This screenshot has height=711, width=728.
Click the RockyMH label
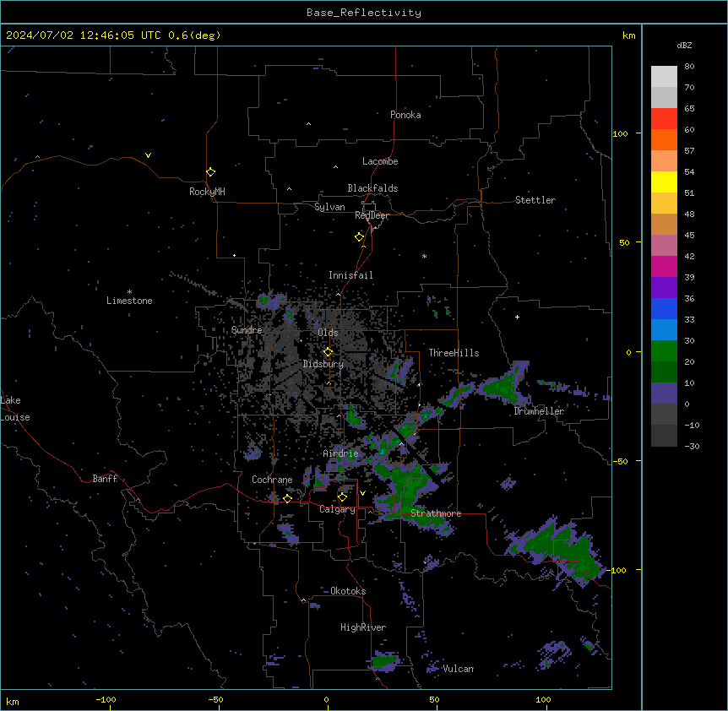(207, 191)
